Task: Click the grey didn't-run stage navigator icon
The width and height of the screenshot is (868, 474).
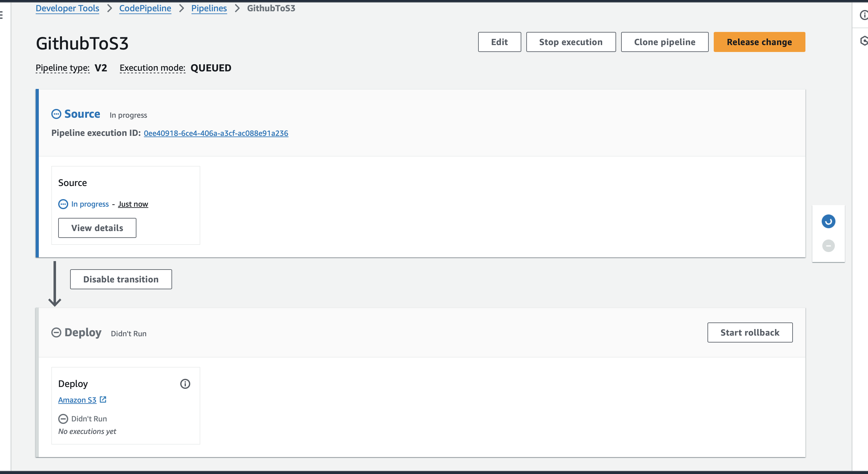Action: (x=828, y=246)
